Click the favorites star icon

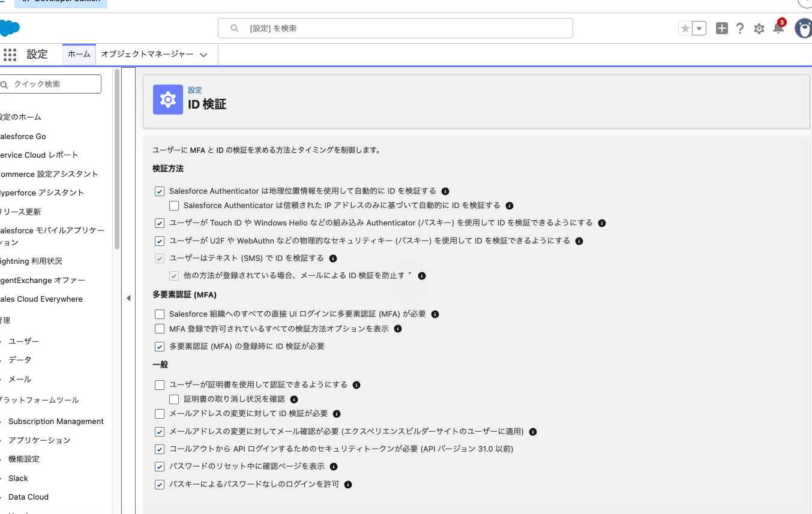(685, 28)
